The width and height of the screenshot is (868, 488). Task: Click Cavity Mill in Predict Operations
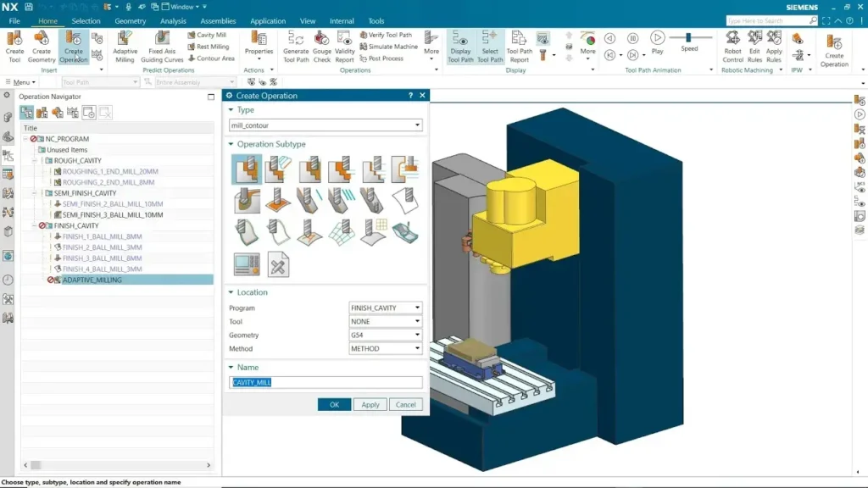pos(207,34)
